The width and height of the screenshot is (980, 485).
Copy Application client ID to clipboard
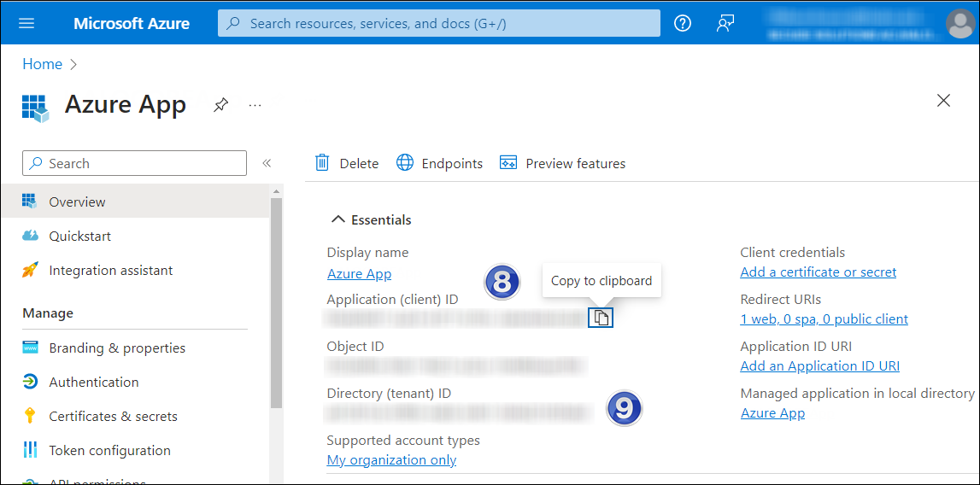click(601, 318)
